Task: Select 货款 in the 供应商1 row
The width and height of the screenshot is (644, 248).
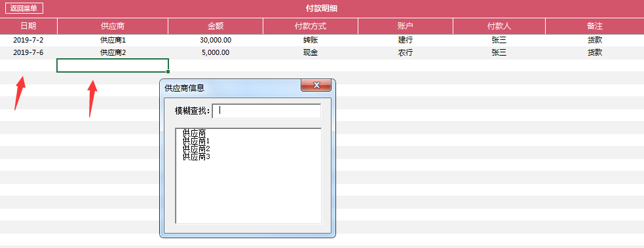Action: 595,40
